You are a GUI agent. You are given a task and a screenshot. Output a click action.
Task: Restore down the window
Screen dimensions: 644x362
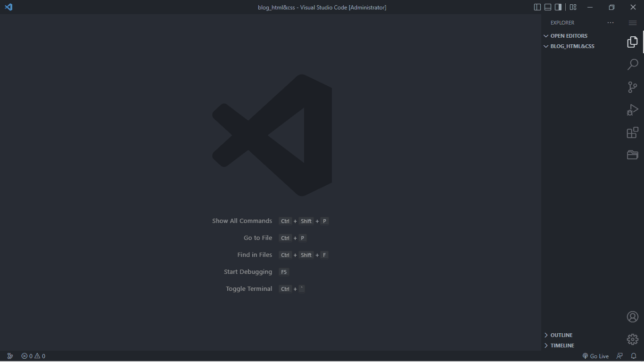pyautogui.click(x=611, y=7)
